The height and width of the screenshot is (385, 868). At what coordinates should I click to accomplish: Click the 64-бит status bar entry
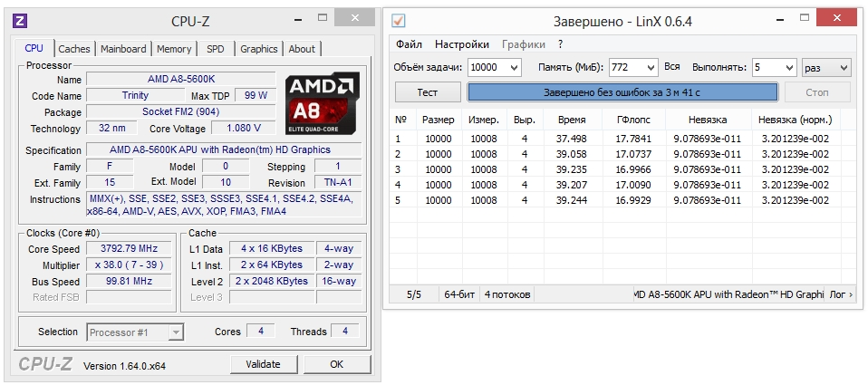click(x=459, y=294)
